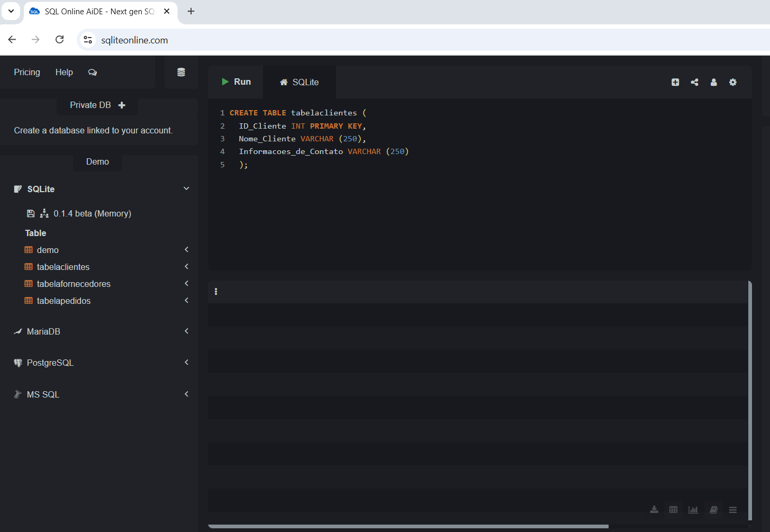This screenshot has height=532, width=770.
Task: Click the Table heading
Action: point(35,233)
